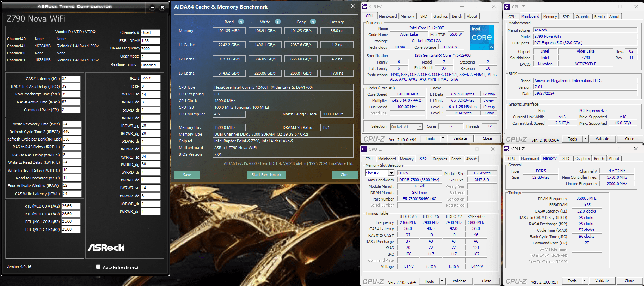Image resolution: width=644 pixels, height=286 pixels.
Task: Click the Model value Z790 Nova WiFi in CPU-Z
Action: tap(566, 36)
